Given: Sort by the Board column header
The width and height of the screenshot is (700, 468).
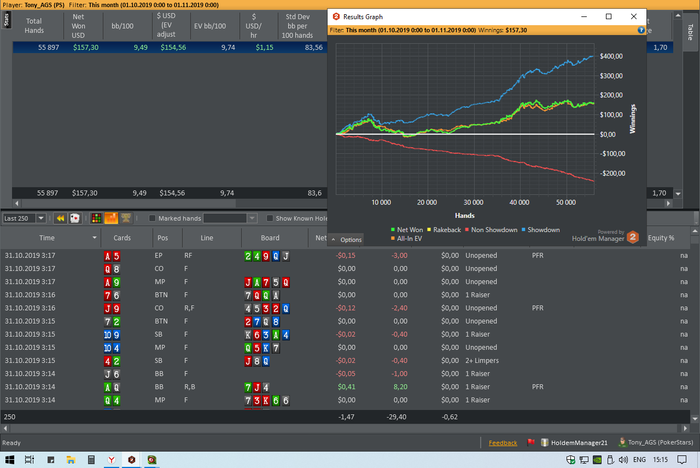Looking at the screenshot, I should pos(270,238).
